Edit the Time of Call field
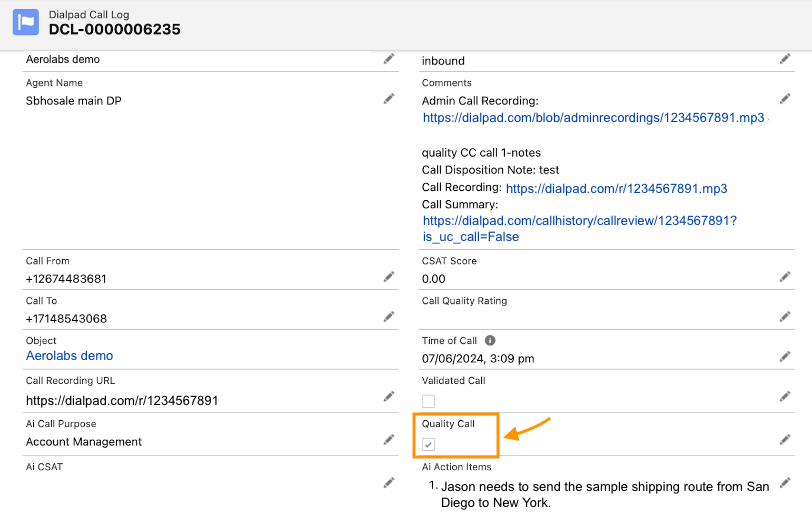The image size is (812, 524). pyautogui.click(x=785, y=357)
